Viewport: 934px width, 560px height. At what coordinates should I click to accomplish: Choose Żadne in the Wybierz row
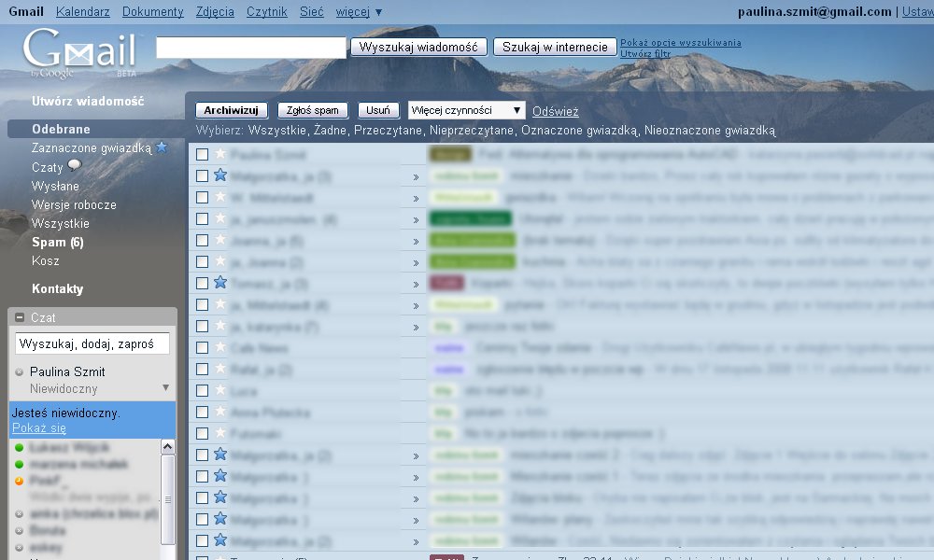tap(330, 131)
